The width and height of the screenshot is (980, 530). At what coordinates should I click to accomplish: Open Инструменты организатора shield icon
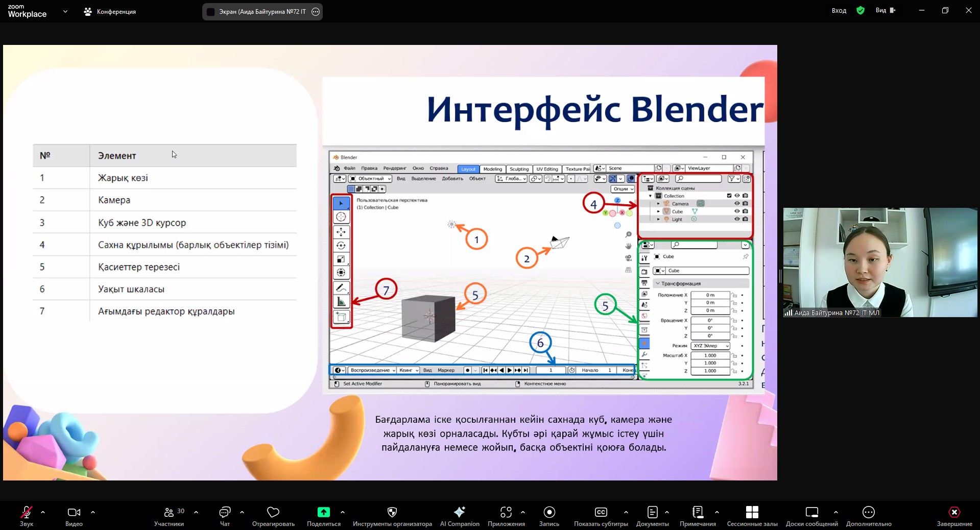coord(392,512)
